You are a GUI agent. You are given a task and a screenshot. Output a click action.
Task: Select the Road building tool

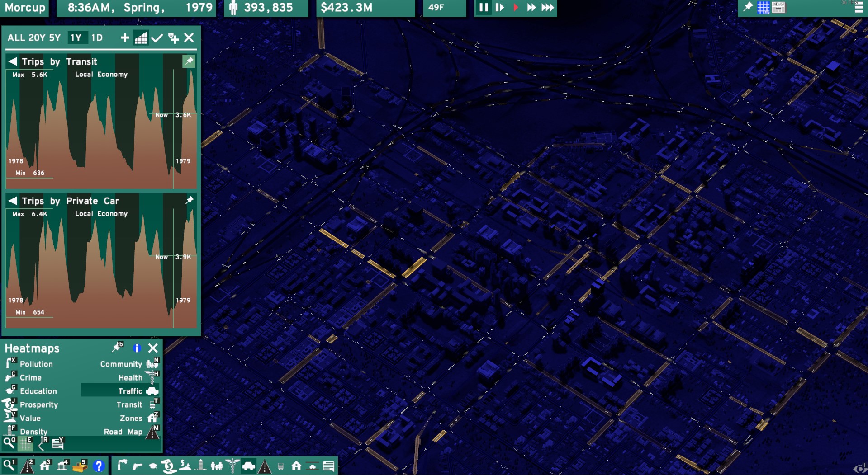[x=28, y=465]
